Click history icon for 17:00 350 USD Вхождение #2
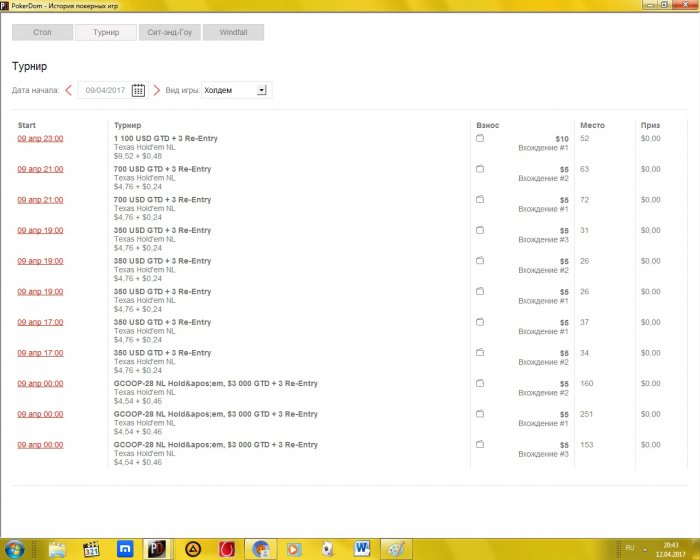 (x=480, y=353)
